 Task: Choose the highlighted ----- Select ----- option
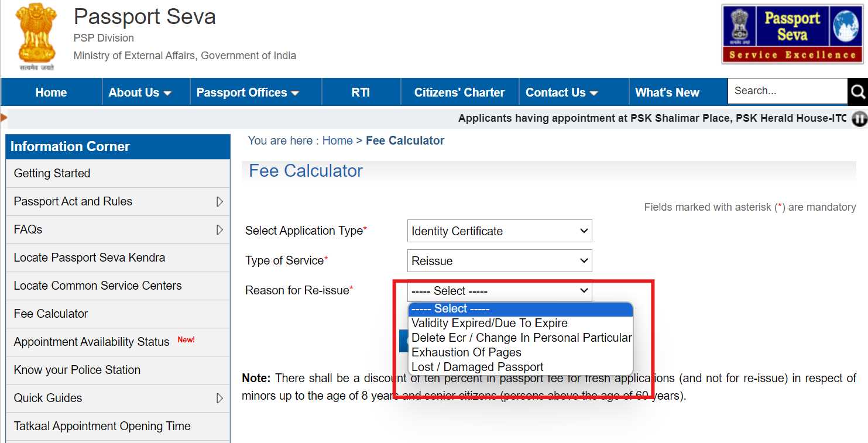tap(520, 309)
